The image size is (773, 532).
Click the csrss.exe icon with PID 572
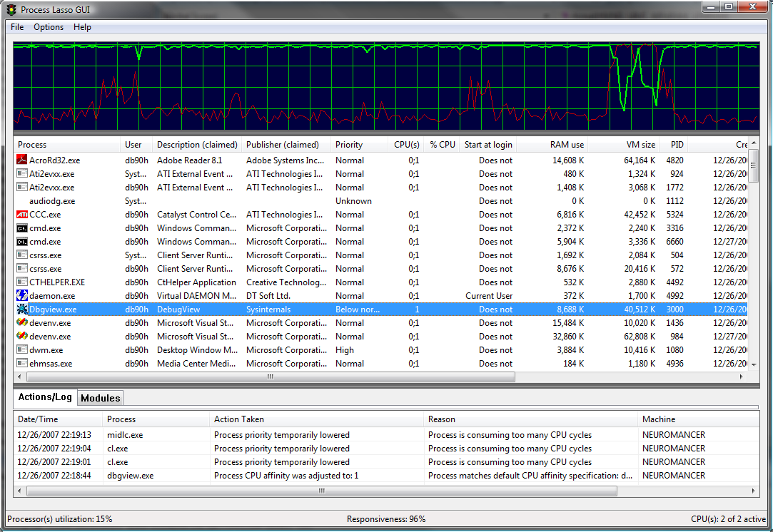click(x=21, y=268)
